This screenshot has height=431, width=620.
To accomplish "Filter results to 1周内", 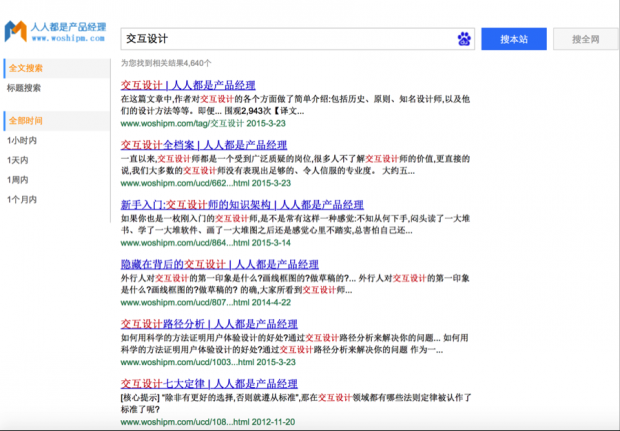I will 18,180.
